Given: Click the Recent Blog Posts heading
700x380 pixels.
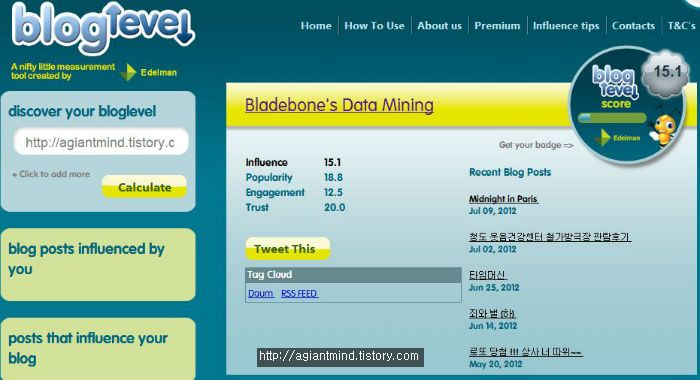Looking at the screenshot, I should [510, 172].
